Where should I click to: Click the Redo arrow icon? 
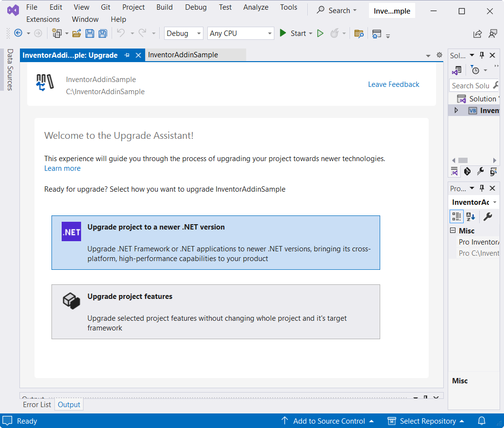(x=142, y=33)
